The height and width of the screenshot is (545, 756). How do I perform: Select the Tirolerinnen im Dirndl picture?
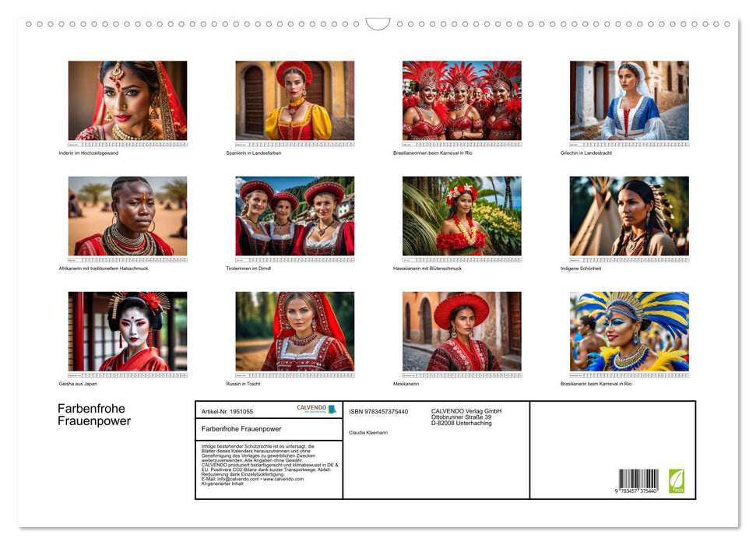click(x=294, y=216)
